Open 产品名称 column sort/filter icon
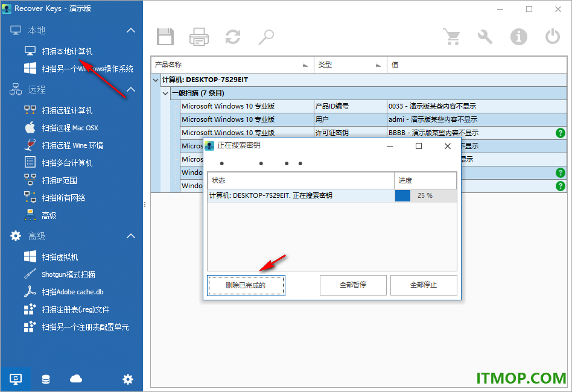 [x=305, y=65]
